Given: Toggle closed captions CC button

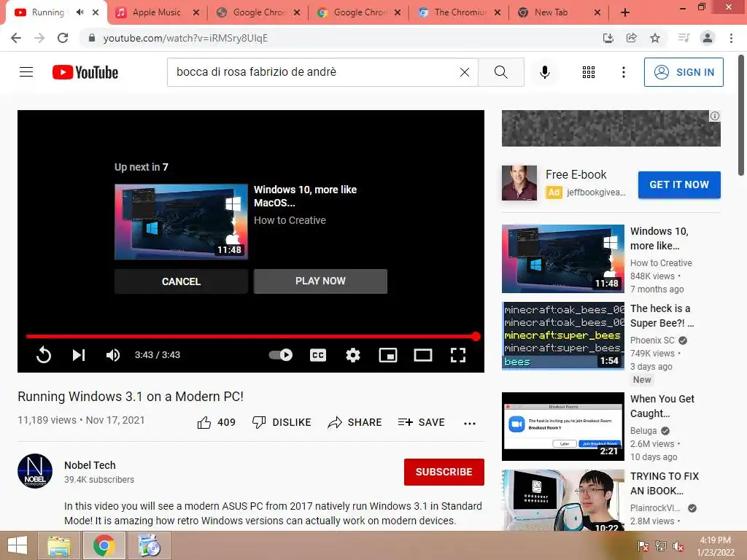Looking at the screenshot, I should 318,355.
